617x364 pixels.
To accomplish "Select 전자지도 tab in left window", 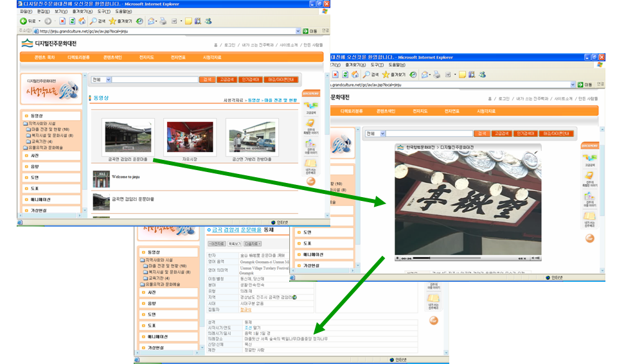I will (147, 57).
